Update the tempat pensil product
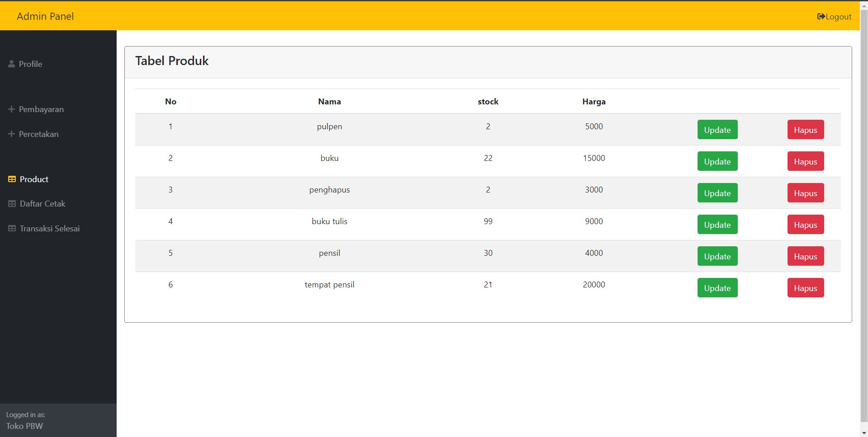The height and width of the screenshot is (437, 868). (717, 288)
